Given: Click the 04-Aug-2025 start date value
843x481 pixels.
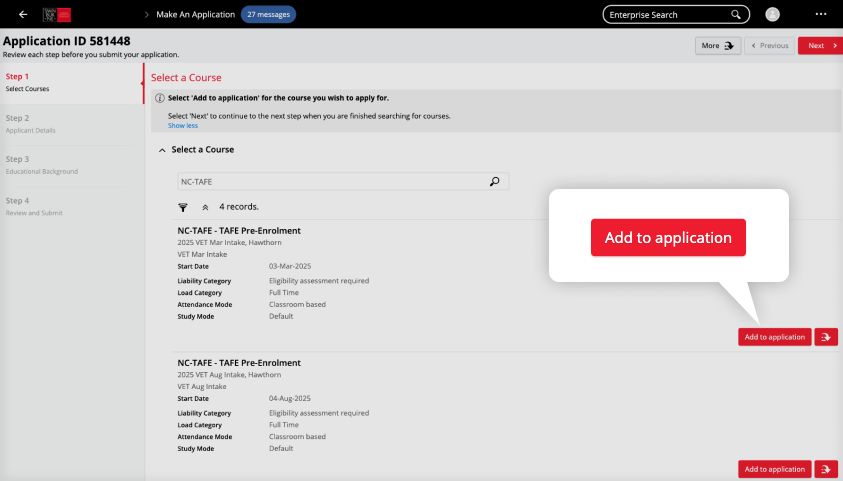Looking at the screenshot, I should pos(290,398).
